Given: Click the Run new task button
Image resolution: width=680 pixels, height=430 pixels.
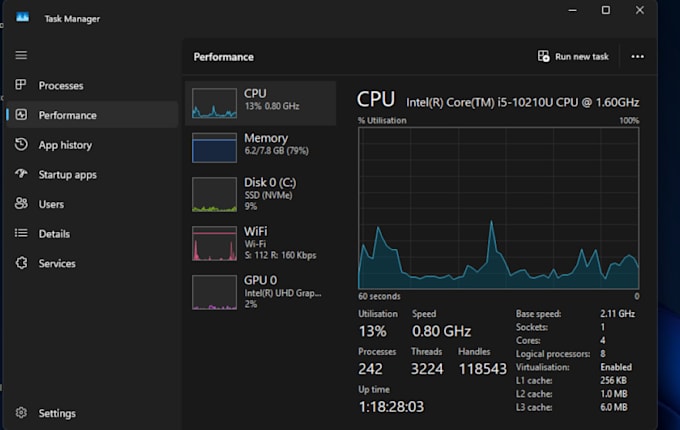Looking at the screenshot, I should (573, 56).
